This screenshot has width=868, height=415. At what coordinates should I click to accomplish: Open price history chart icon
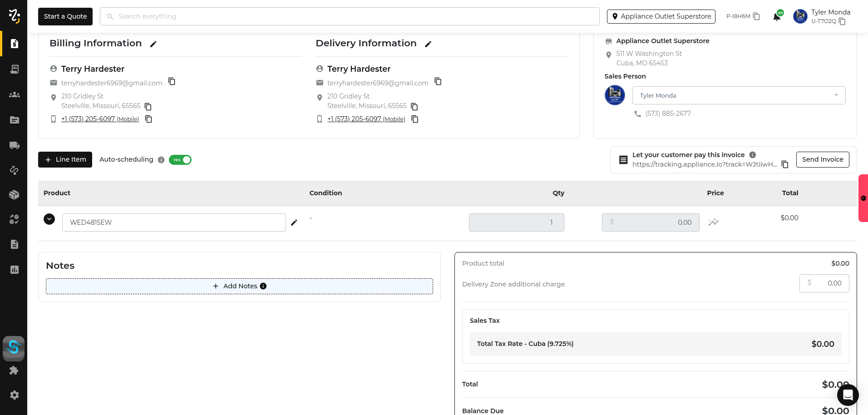point(714,222)
